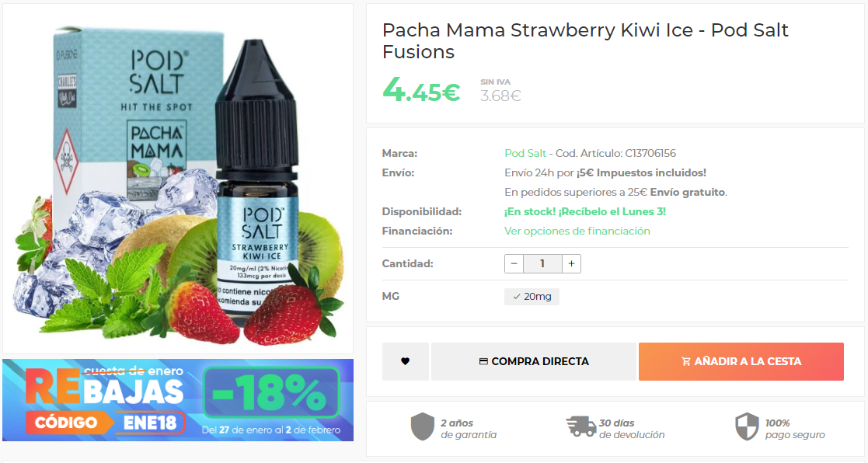Click the secure payment shield icon
This screenshot has height=463, width=868.
pos(747,426)
